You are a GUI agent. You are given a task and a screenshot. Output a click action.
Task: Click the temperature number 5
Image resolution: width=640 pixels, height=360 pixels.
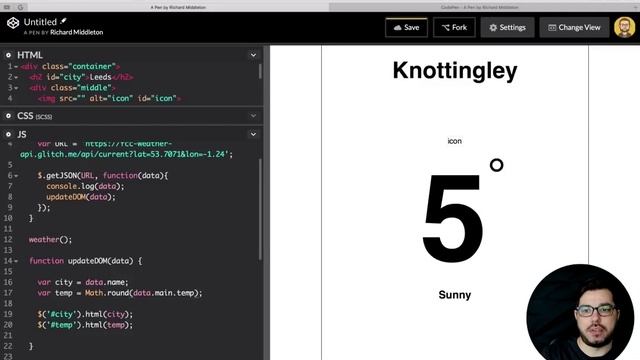tap(453, 218)
